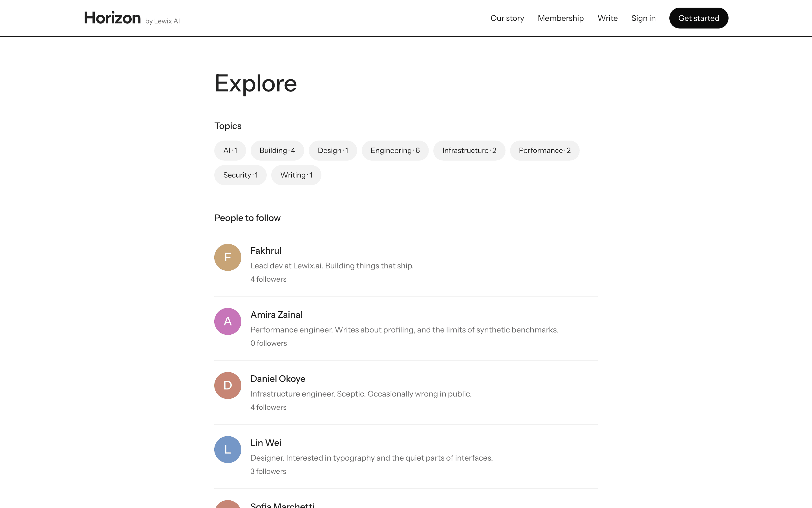Open the Lin Wei profile name
Viewport: 812px width, 508px height.
point(266,443)
